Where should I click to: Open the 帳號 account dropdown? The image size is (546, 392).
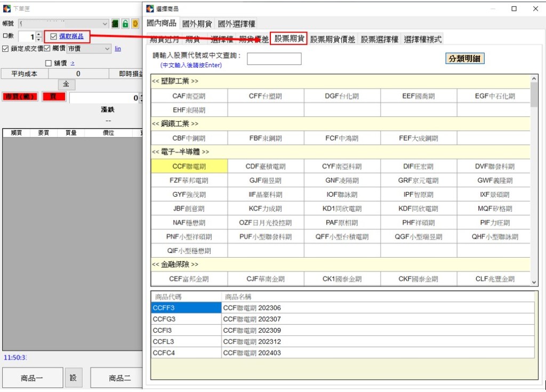point(105,24)
